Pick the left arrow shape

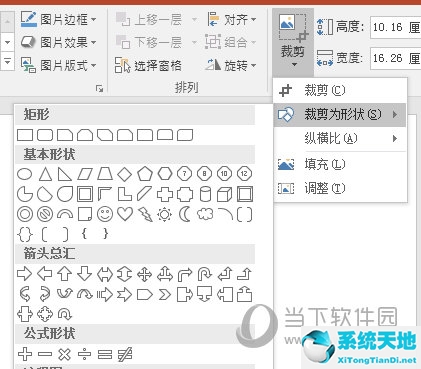click(x=45, y=274)
